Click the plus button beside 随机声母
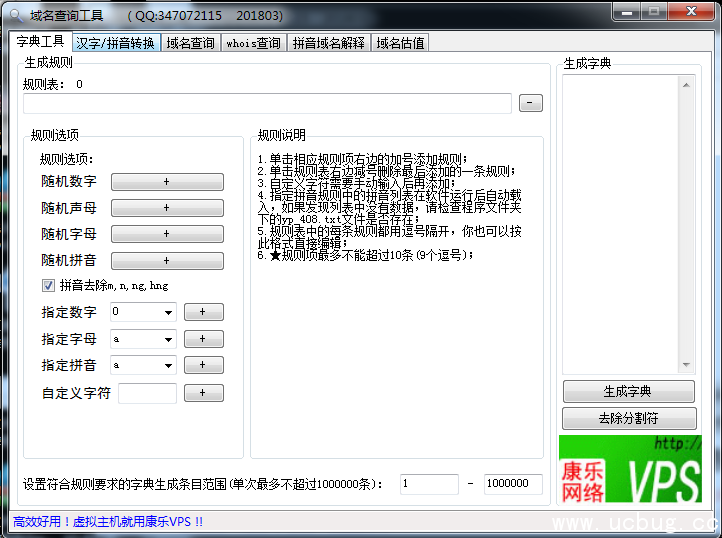This screenshot has height=538, width=722. (x=167, y=208)
